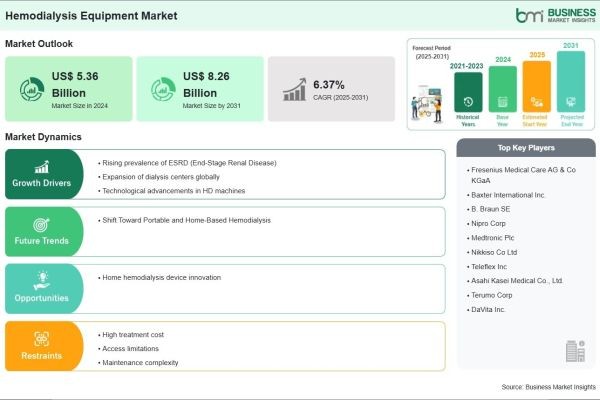Image resolution: width=600 pixels, height=400 pixels.
Task: Click Fresenius Medical Care AG & Co KGaA
Action: click(x=521, y=175)
